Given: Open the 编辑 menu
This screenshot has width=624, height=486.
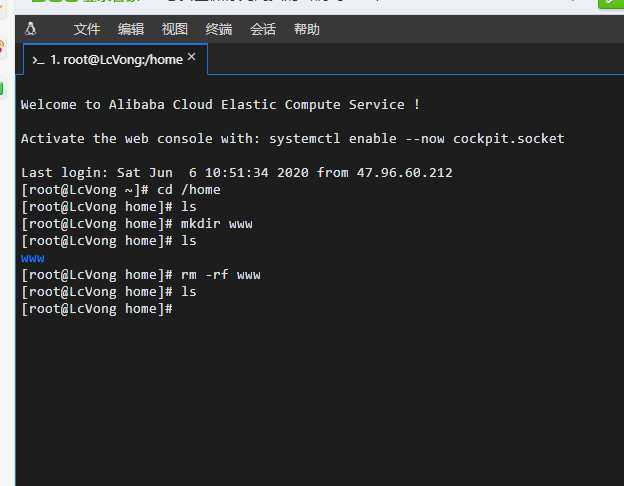Looking at the screenshot, I should pos(131,29).
